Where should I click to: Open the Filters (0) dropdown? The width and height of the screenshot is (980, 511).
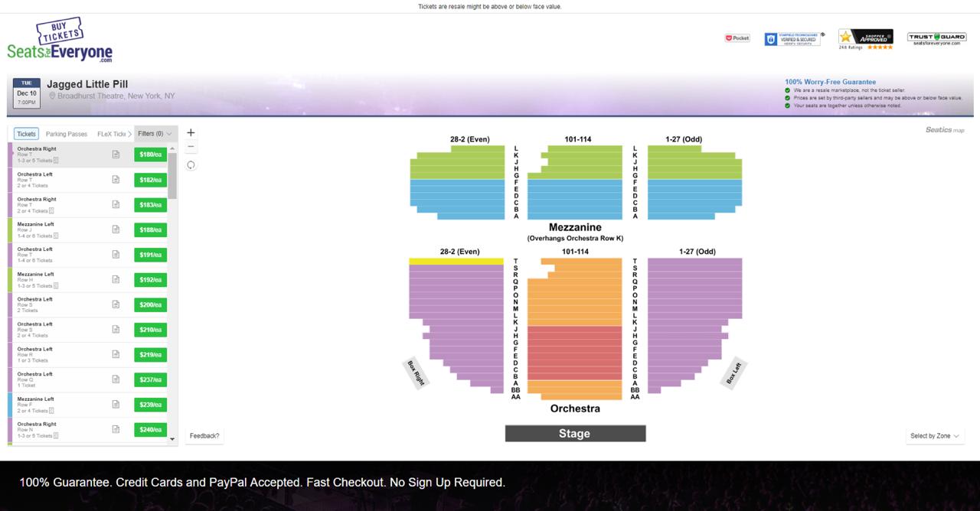click(155, 134)
